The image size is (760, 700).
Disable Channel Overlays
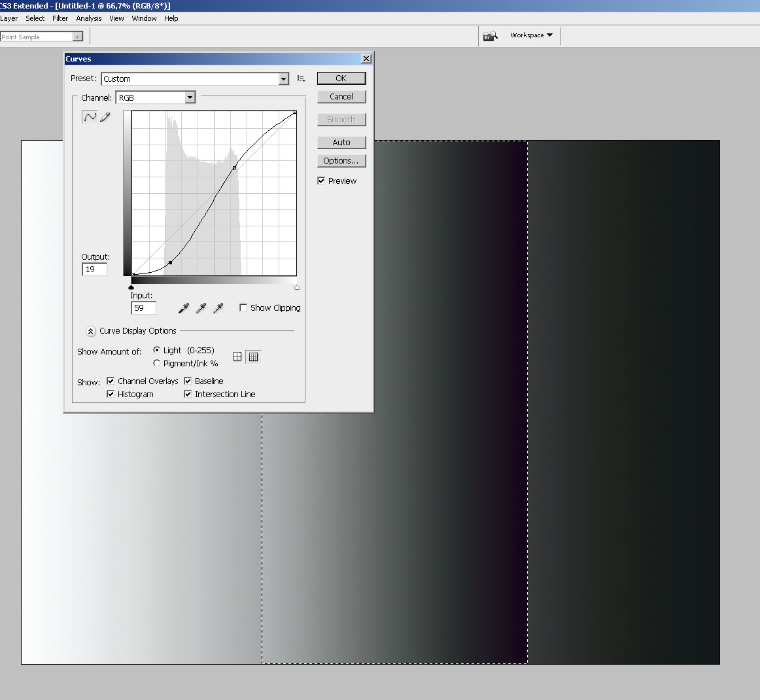click(111, 381)
